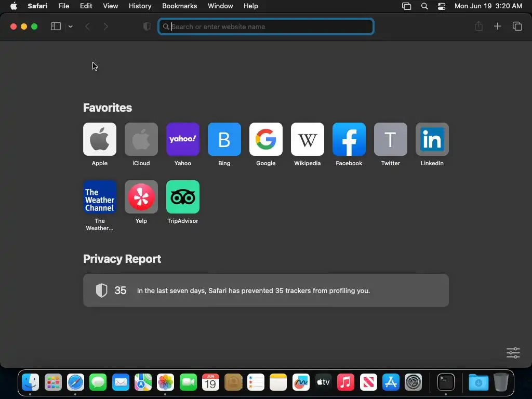Open the File menu

(x=63, y=6)
